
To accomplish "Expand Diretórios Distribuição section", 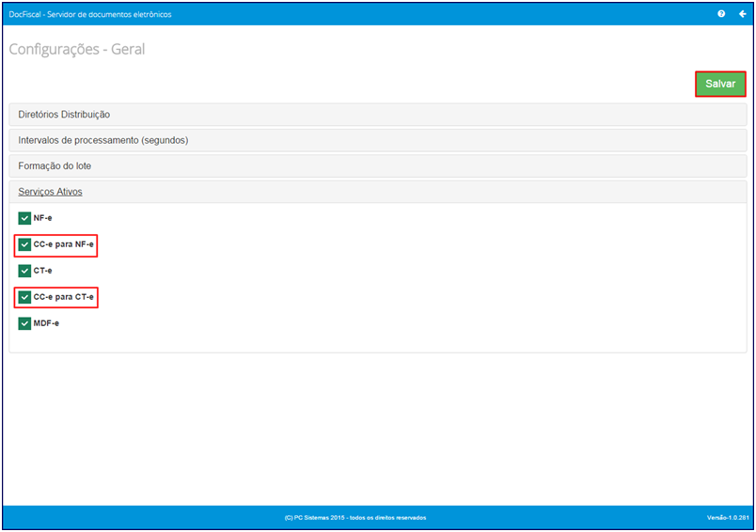I will [x=377, y=115].
